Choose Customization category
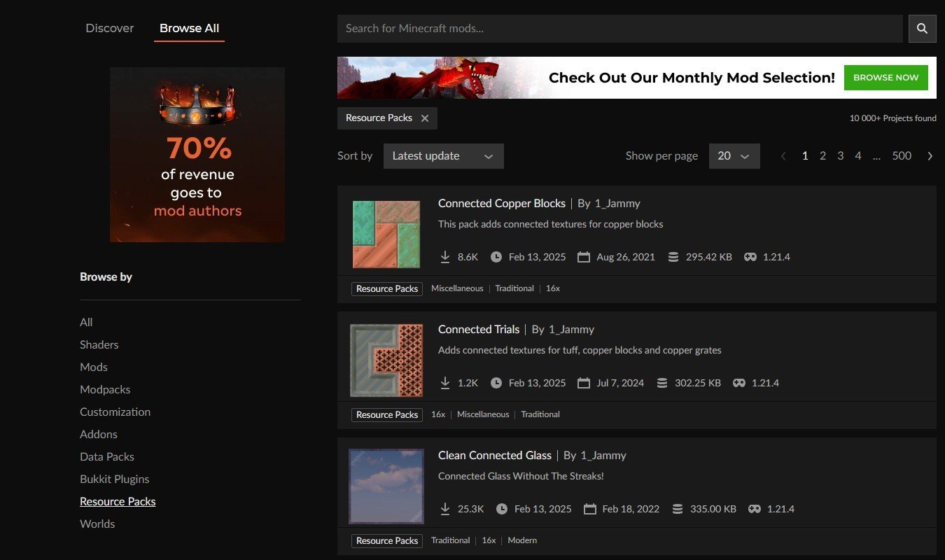This screenshot has width=945, height=560. click(115, 412)
